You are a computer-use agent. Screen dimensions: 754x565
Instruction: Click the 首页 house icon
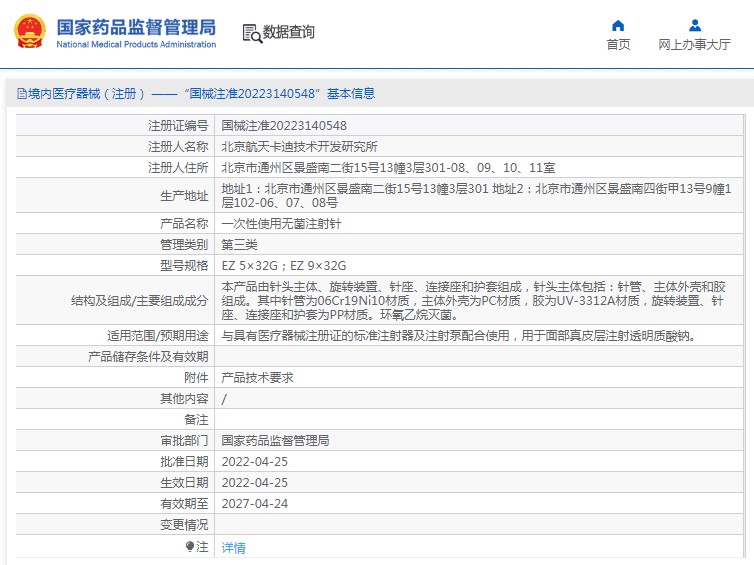point(618,25)
